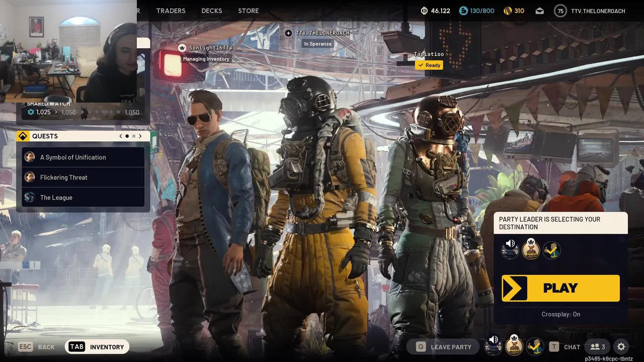Click the Managing Inventory status label
Viewport: 644px width, 362px height.
point(206,59)
